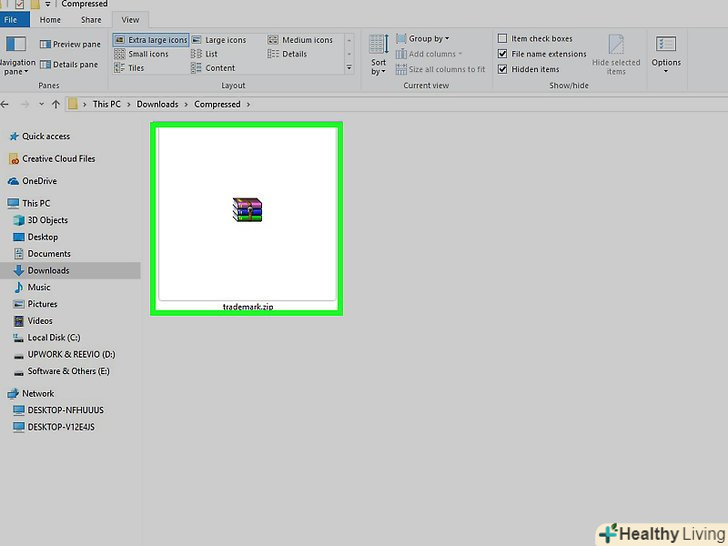
Task: Select Network in sidebar
Action: (31, 394)
